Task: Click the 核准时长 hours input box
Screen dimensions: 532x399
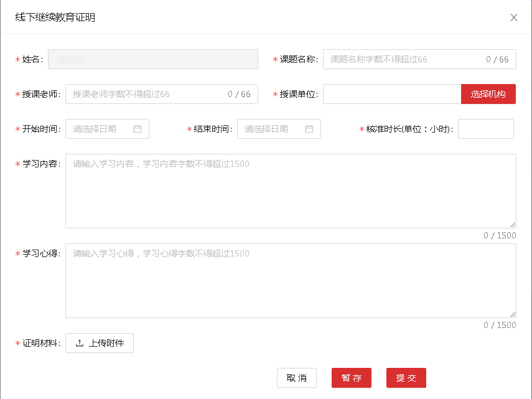Action: pos(485,129)
